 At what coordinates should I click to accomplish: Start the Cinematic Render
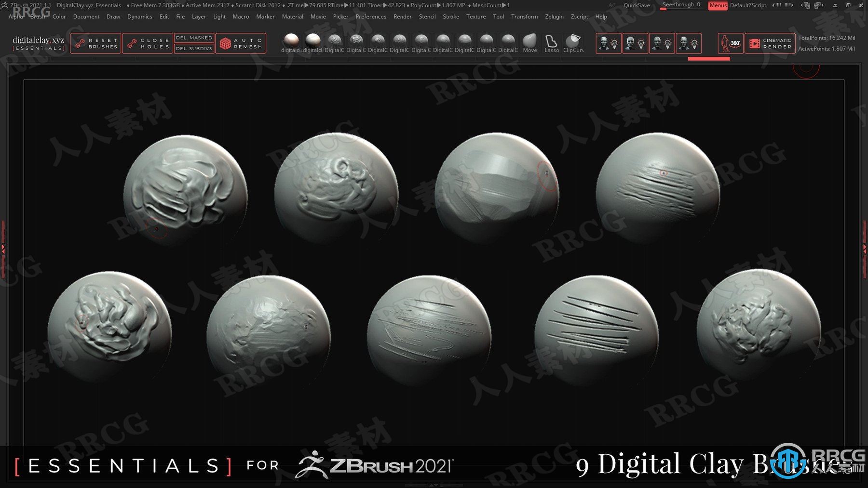[770, 43]
